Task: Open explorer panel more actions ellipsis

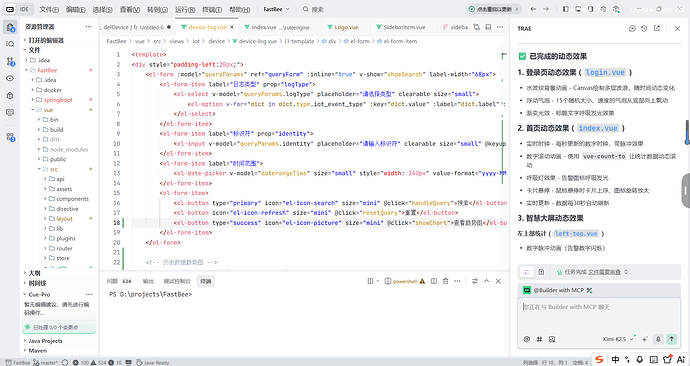Action: point(88,26)
